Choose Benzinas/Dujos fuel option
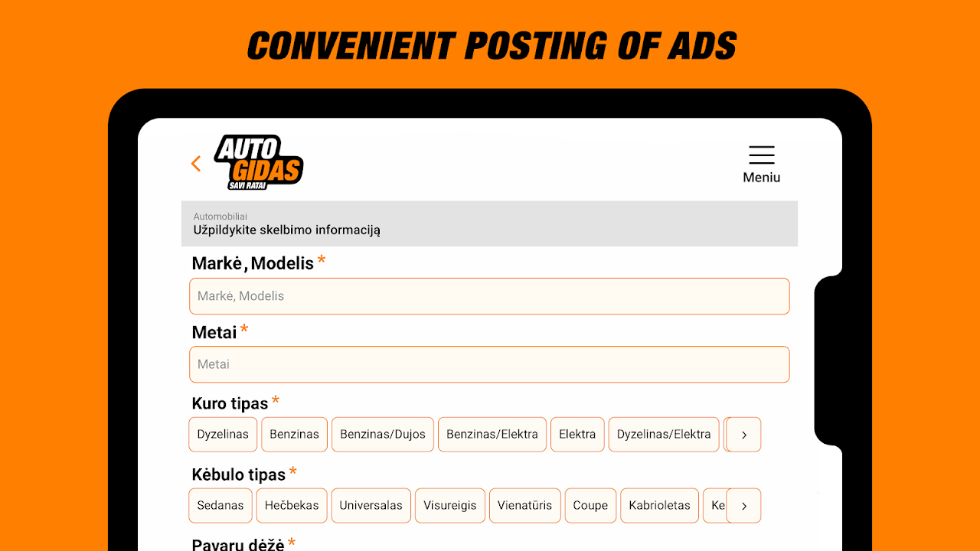This screenshot has height=551, width=980. tap(383, 434)
